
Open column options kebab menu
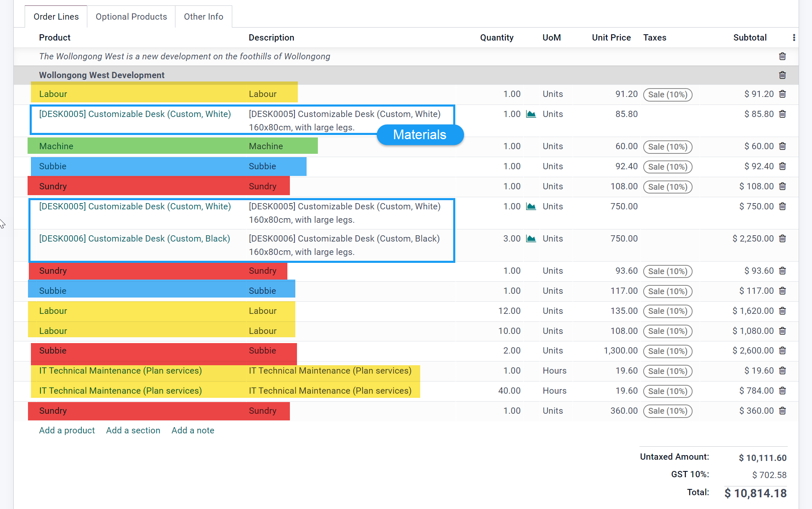(794, 38)
